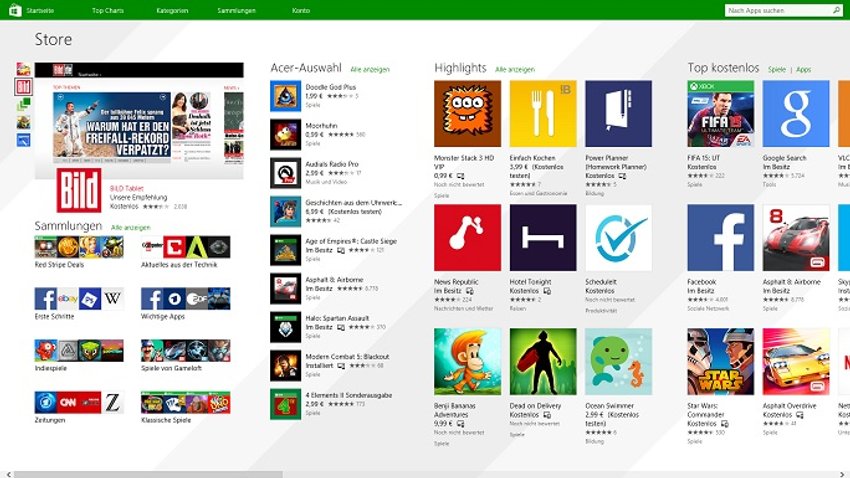Show all Acer-Auswahl via 'Alle anzeigen'
The height and width of the screenshot is (478, 850).
click(x=370, y=69)
